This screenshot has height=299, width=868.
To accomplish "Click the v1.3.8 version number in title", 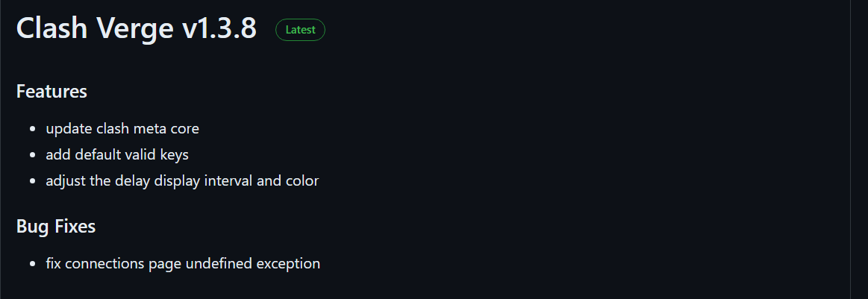I will click(219, 28).
